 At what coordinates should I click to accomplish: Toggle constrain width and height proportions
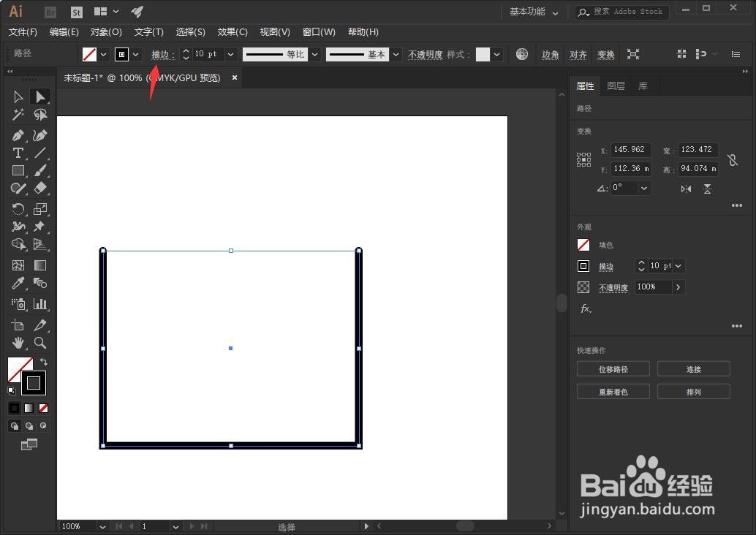(733, 159)
